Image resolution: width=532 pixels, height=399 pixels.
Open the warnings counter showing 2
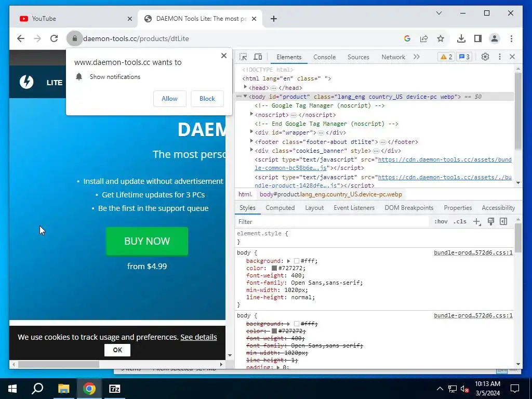click(446, 57)
